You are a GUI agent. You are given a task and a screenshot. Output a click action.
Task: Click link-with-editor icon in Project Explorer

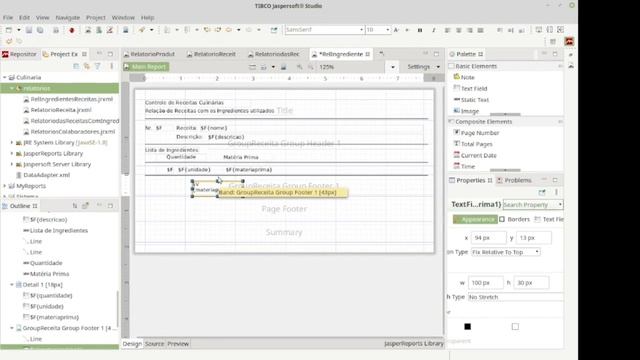[87, 66]
